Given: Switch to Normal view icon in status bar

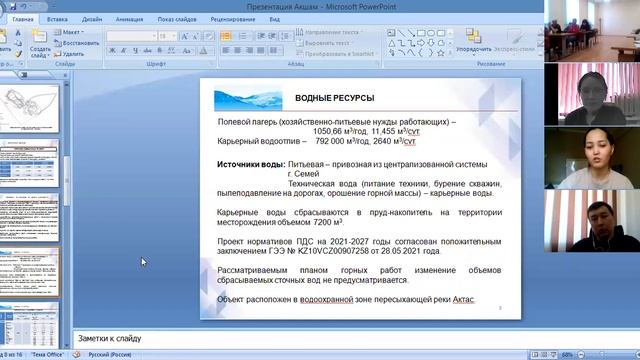Looking at the screenshot, I should click(534, 355).
